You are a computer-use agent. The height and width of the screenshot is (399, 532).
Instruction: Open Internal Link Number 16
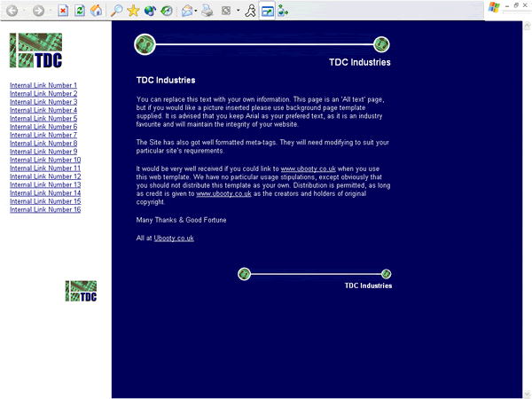45,209
